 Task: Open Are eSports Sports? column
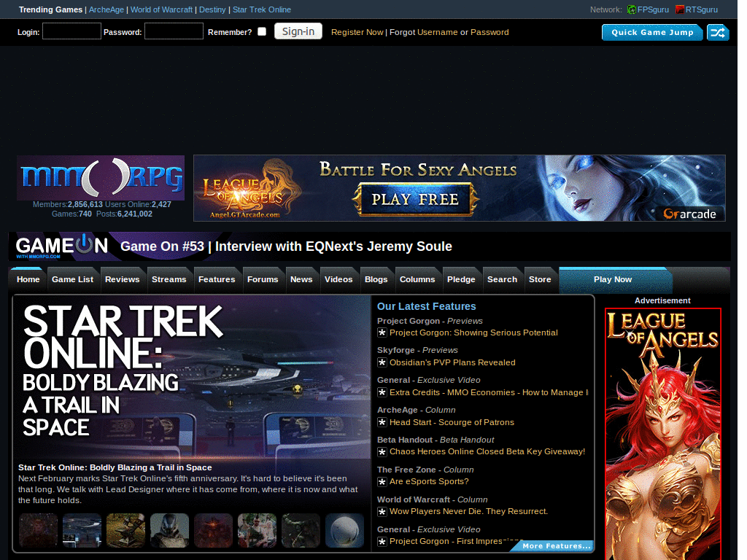429,482
